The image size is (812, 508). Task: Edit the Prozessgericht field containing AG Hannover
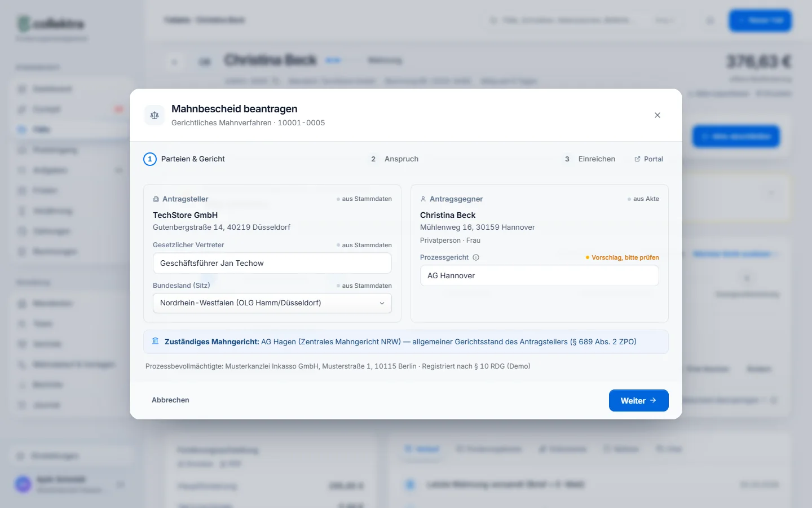[540, 275]
